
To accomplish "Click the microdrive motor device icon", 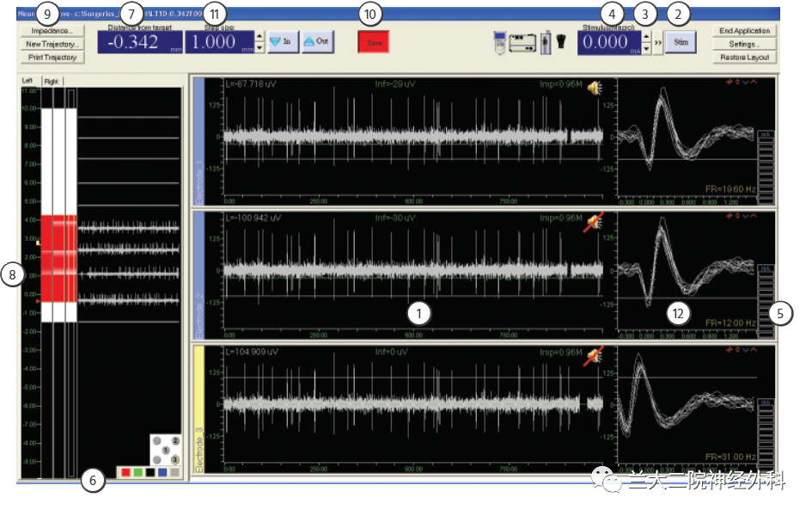I will click(x=546, y=42).
